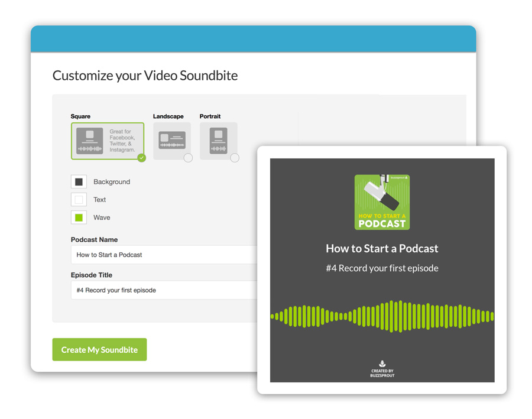Viewport: 532px width, 419px height.
Task: Click the Text color label
Action: [x=99, y=200]
